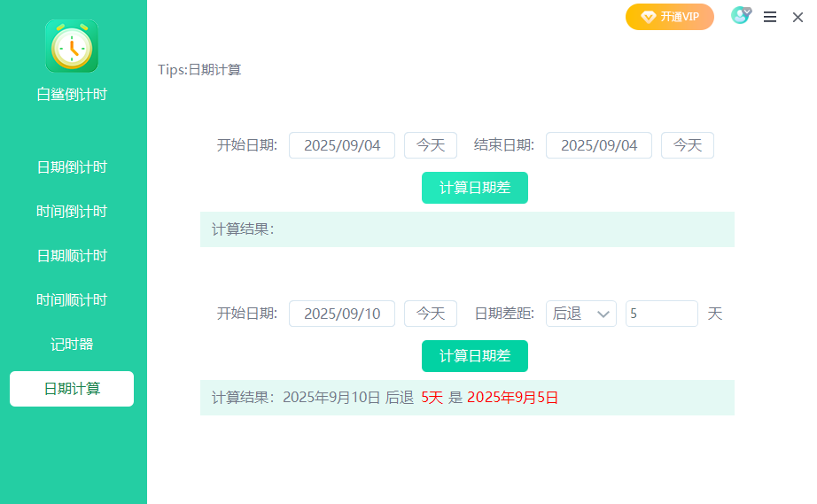The height and width of the screenshot is (504, 817).
Task: Click the 2025/09/10 start date field
Action: [x=342, y=314]
